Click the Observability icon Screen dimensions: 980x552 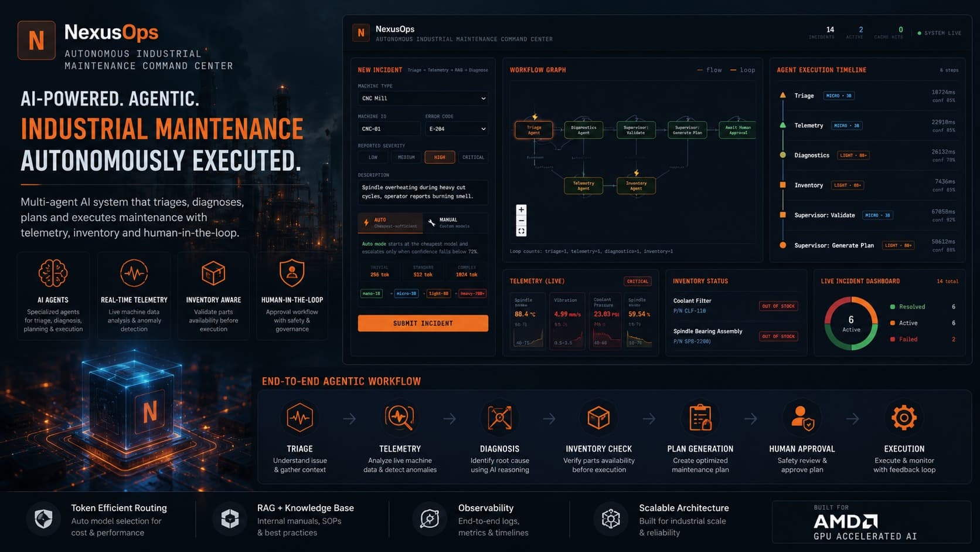tap(430, 519)
